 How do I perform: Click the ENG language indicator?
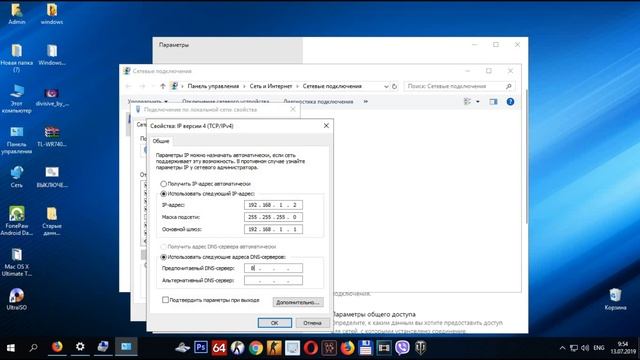(599, 348)
